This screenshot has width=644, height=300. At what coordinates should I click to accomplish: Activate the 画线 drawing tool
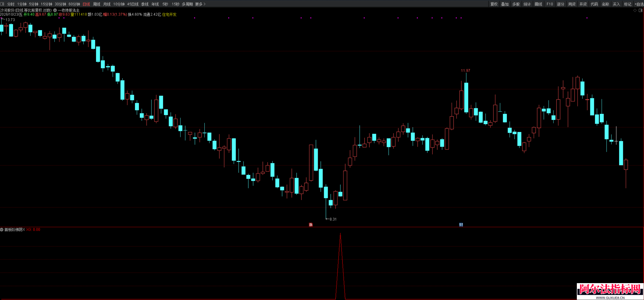[x=538, y=4]
